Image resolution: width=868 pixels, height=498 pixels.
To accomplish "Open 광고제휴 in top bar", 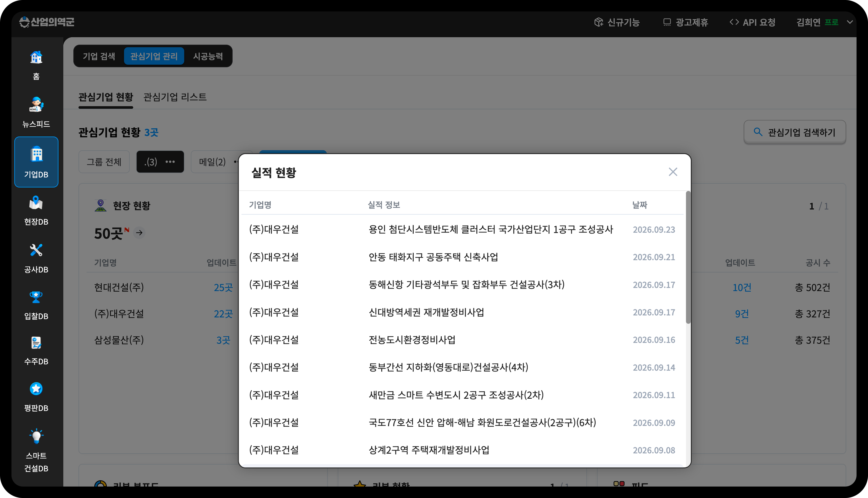I will 686,22.
